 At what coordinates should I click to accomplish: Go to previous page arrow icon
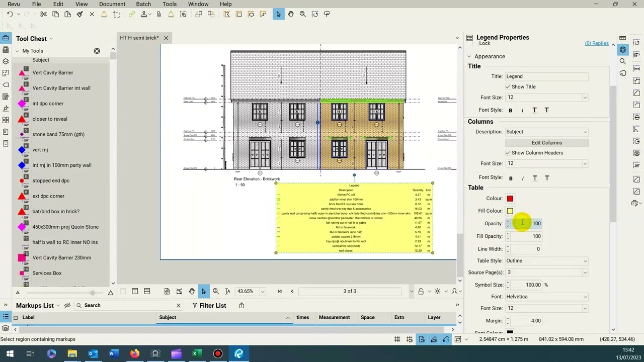(x=292, y=291)
